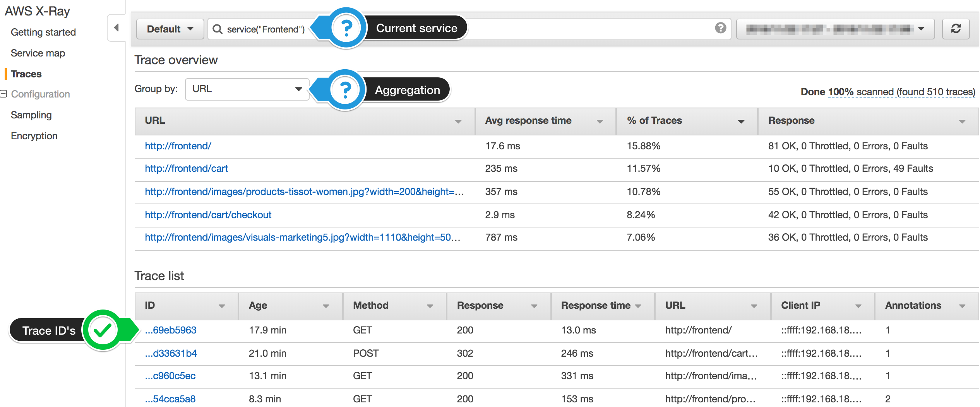Open the filter expression help icon
Screen dimensions: 980x407
[720, 28]
